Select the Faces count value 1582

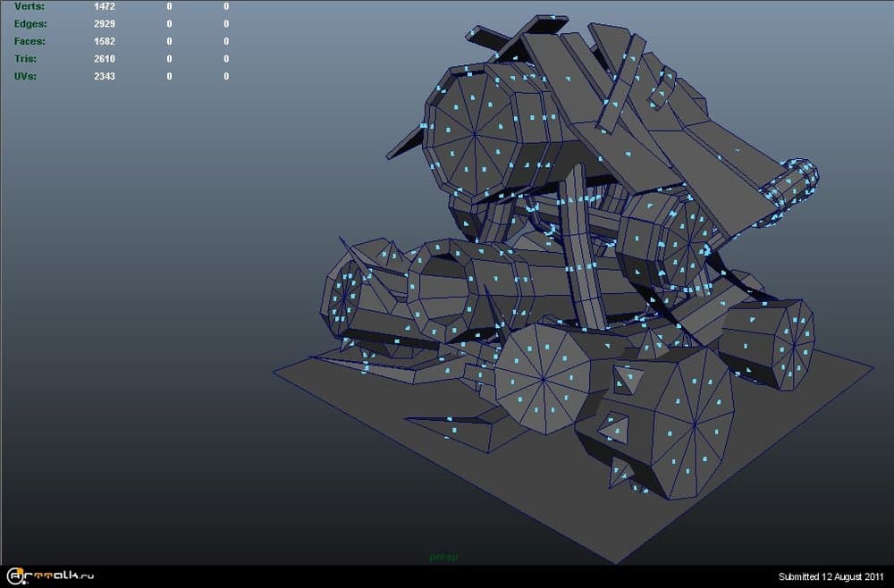click(x=106, y=41)
